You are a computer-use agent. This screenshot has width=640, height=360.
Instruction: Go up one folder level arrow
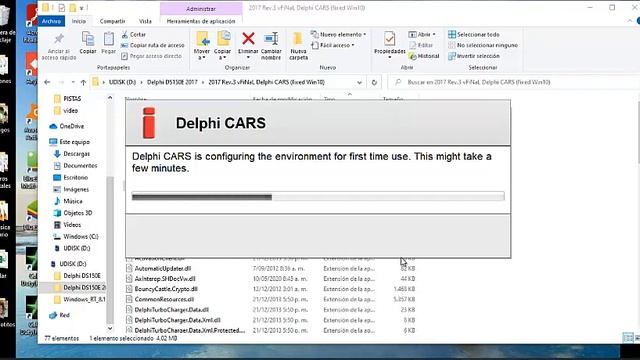click(x=83, y=82)
